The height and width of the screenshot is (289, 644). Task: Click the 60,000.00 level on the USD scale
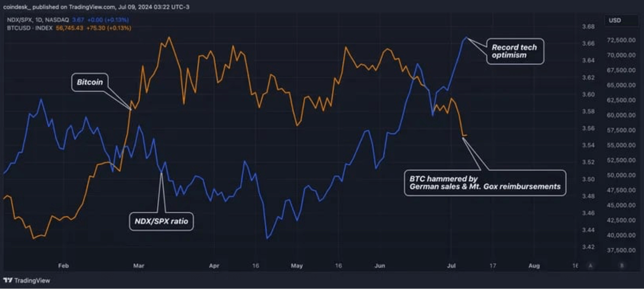click(621, 115)
